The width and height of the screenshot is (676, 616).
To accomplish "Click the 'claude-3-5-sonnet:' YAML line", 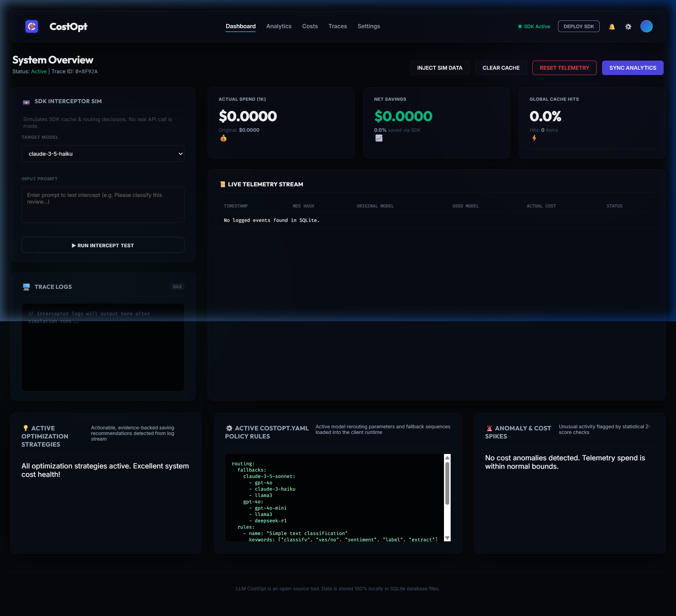I will (x=269, y=477).
